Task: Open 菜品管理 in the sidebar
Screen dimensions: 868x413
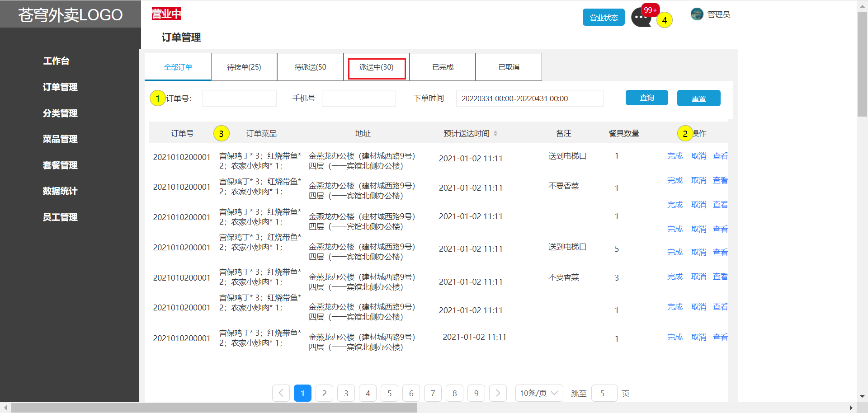Action: pyautogui.click(x=60, y=139)
